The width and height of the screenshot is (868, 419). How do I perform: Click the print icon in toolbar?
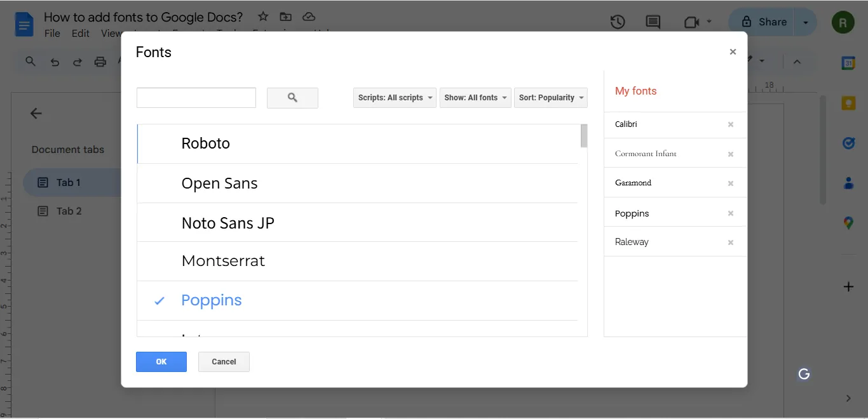(x=100, y=62)
